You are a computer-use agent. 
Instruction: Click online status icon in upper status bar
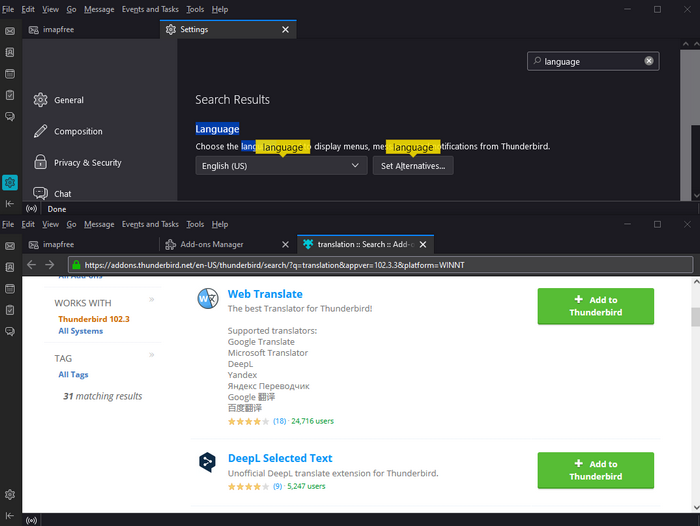[31, 209]
